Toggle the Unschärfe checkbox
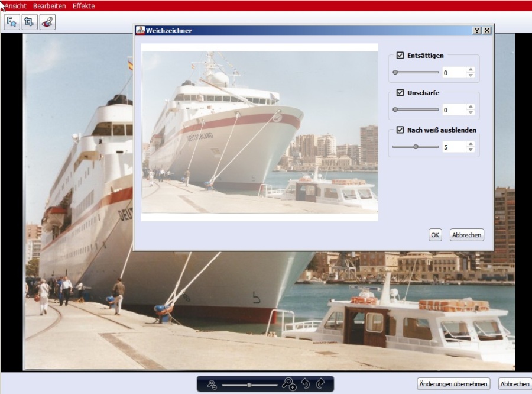This screenshot has height=394, width=532. (400, 92)
